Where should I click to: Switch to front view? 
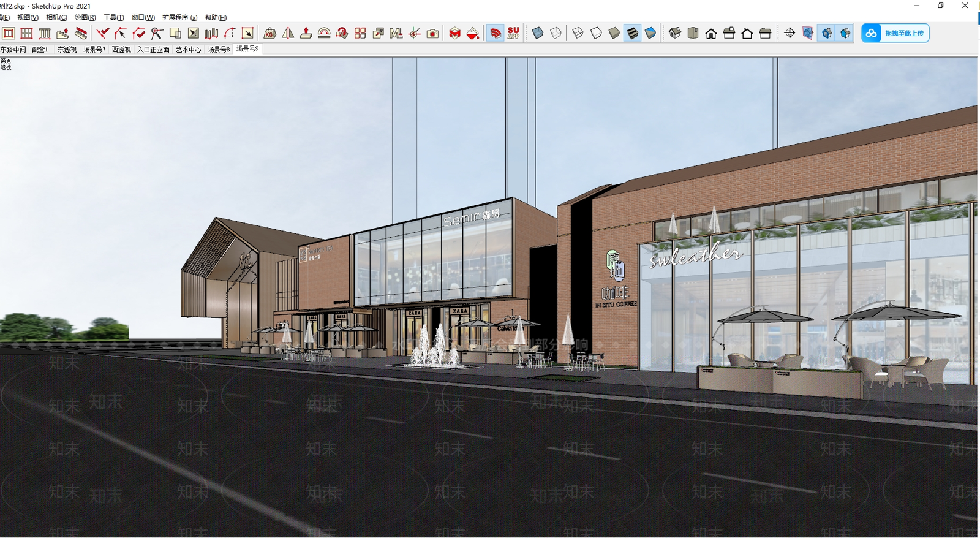coord(711,33)
